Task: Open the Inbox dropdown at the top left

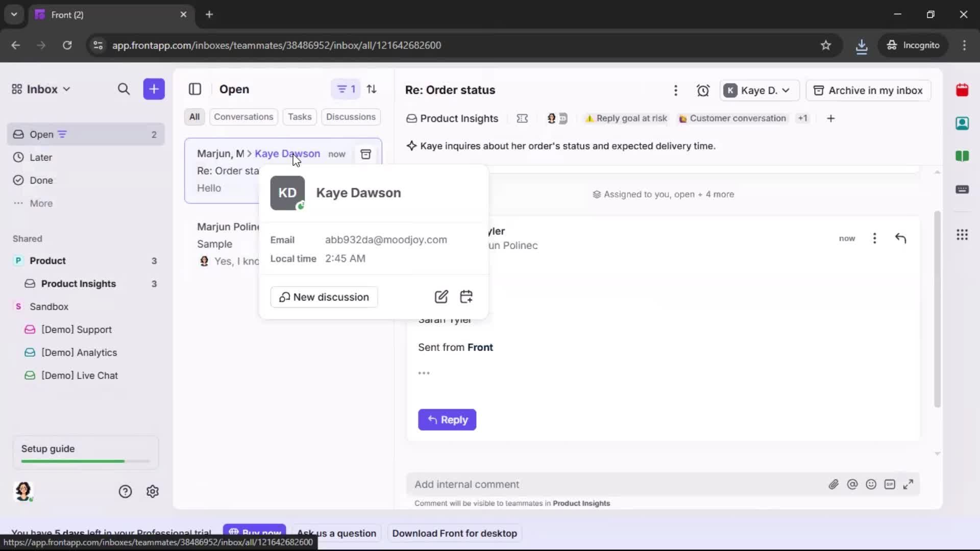Action: (41, 89)
